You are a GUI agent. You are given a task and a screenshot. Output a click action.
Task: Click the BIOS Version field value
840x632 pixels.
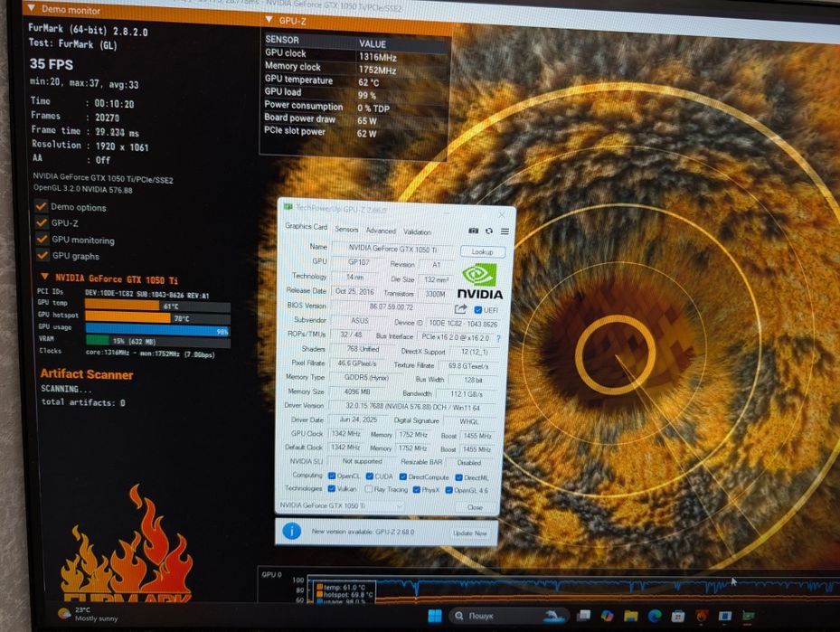392,307
